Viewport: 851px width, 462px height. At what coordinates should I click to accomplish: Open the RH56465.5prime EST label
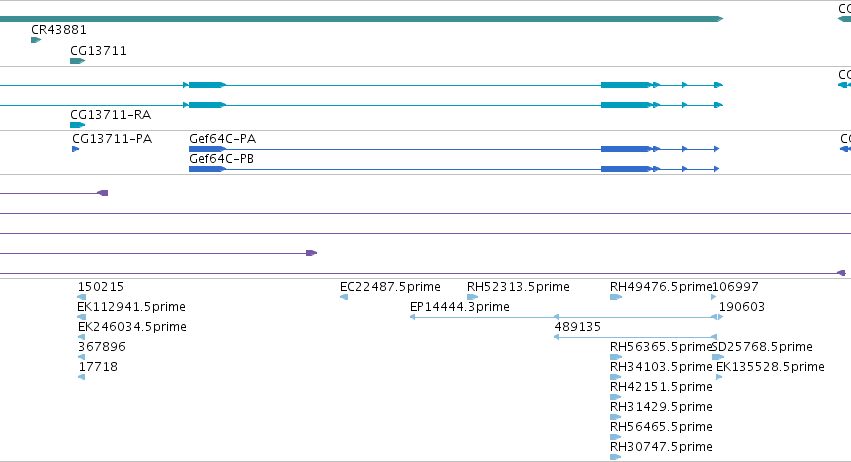[661, 427]
